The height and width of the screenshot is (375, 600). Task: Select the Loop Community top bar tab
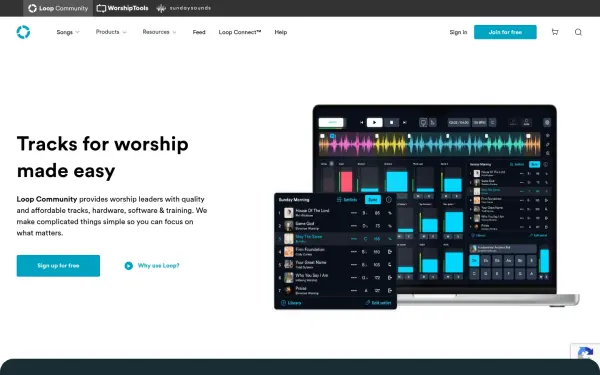(58, 8)
